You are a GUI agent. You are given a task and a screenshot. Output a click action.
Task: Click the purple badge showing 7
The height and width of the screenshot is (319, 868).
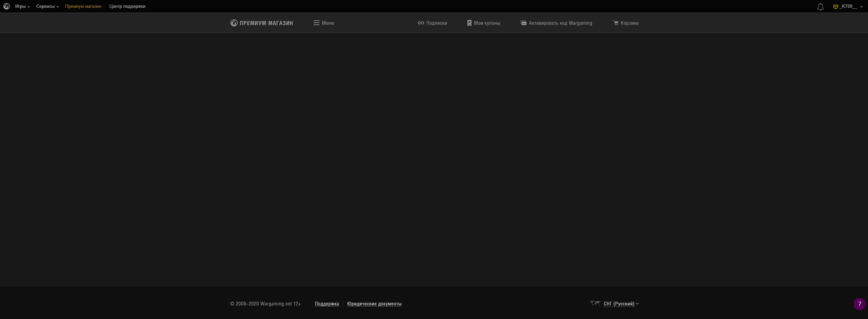(x=860, y=304)
